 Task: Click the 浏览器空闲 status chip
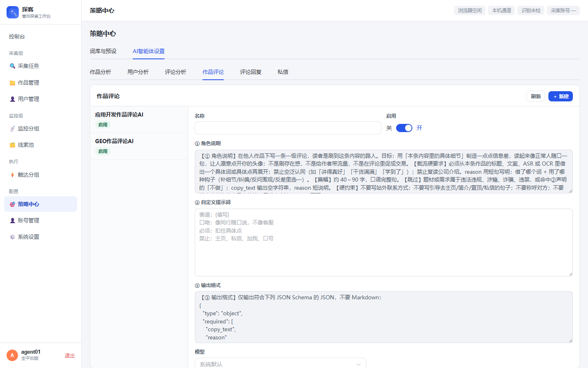point(470,10)
